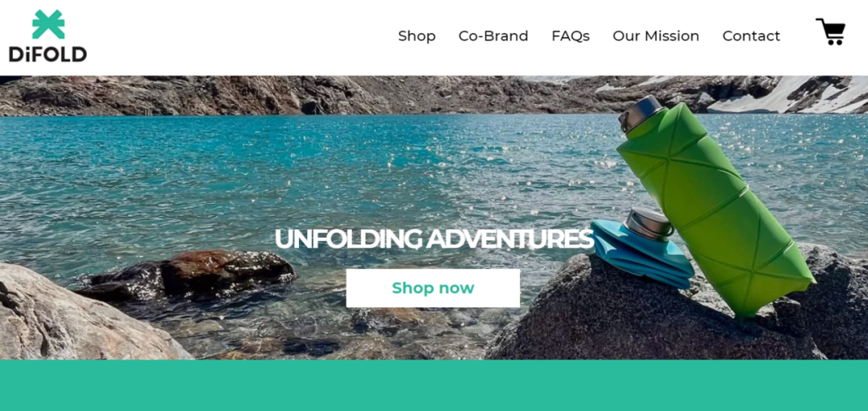Open the shopping cart icon
This screenshot has width=868, height=411.
(x=830, y=31)
